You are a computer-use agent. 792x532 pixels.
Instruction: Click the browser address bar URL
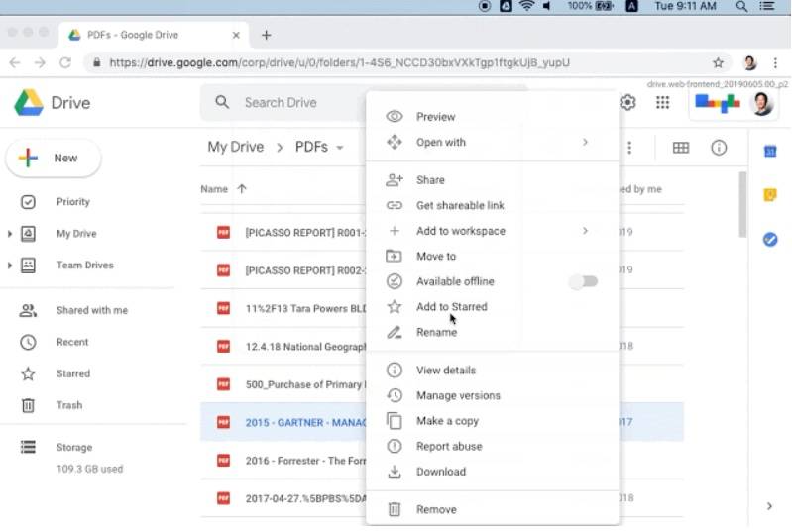pos(339,62)
